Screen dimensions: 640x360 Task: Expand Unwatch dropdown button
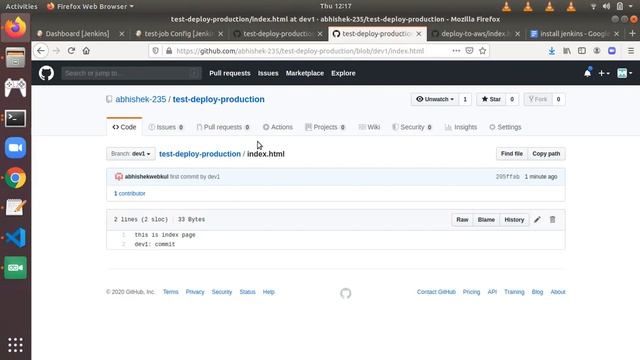(x=435, y=99)
